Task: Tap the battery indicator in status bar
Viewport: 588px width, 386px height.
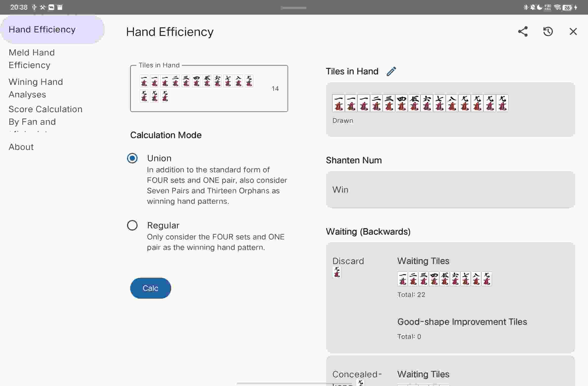Action: coord(567,8)
